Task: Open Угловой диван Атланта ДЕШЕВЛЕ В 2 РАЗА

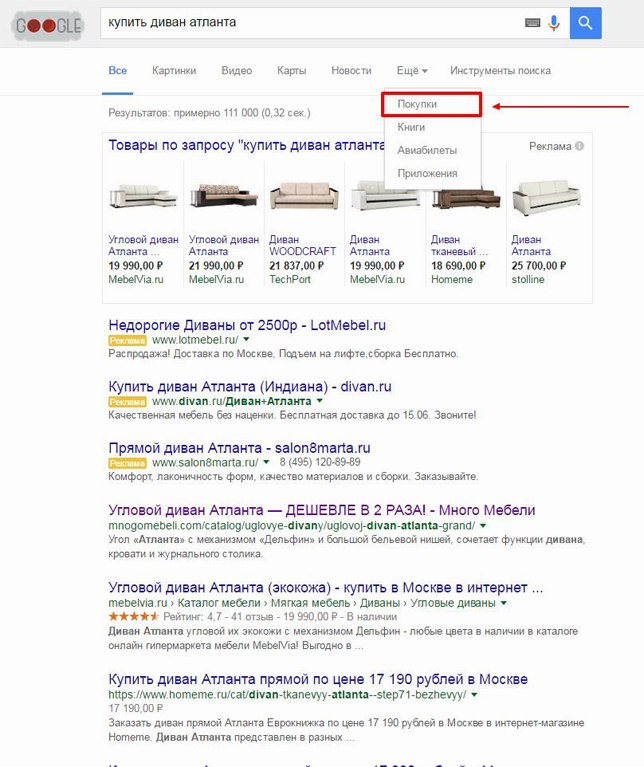Action: point(322,510)
